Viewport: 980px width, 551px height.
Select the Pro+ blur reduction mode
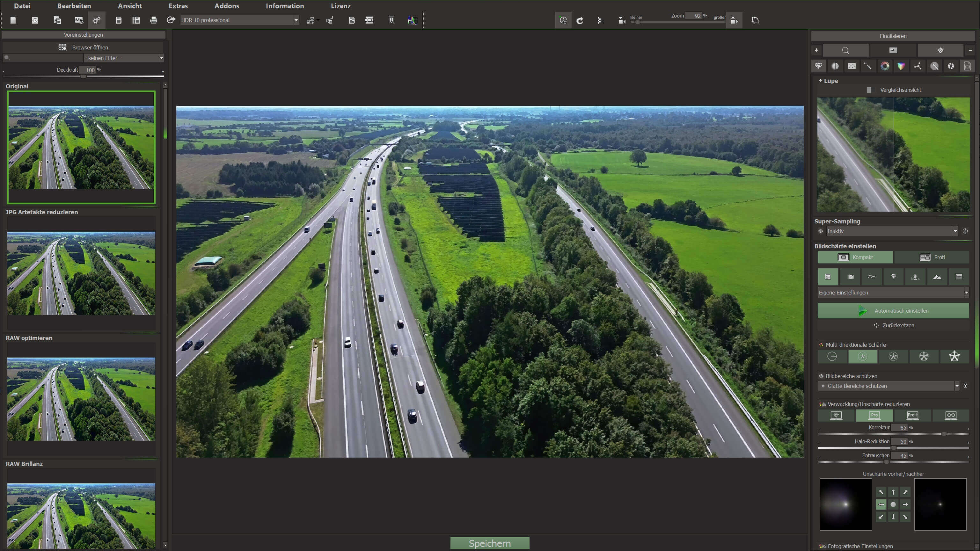coord(912,415)
